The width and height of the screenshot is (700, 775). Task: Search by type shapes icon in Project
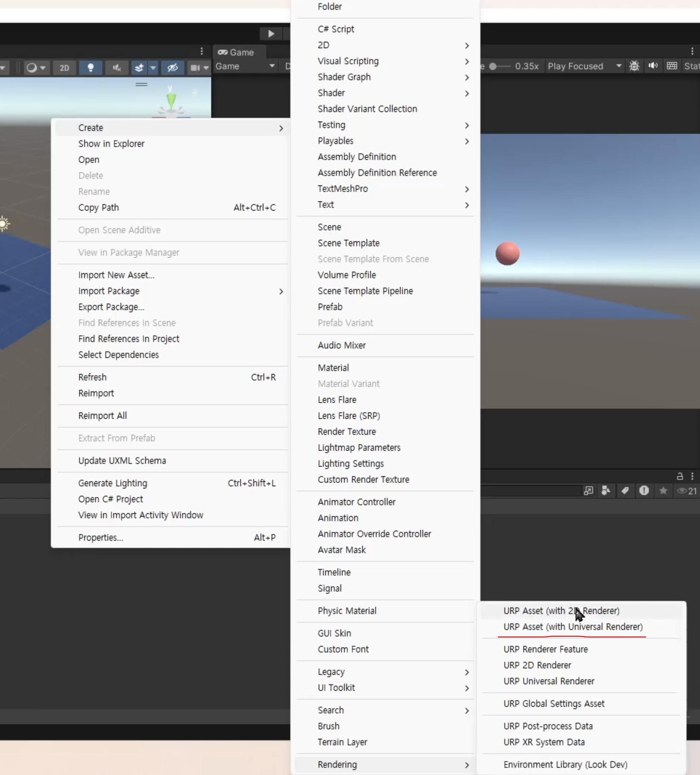606,491
